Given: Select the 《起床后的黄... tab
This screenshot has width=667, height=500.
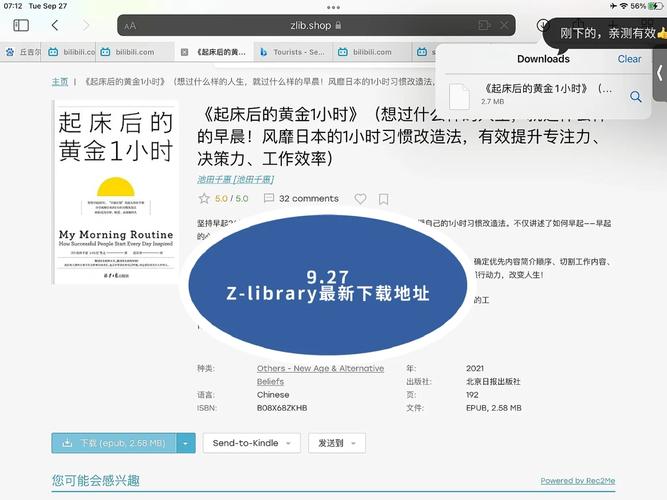Looking at the screenshot, I should 214,52.
